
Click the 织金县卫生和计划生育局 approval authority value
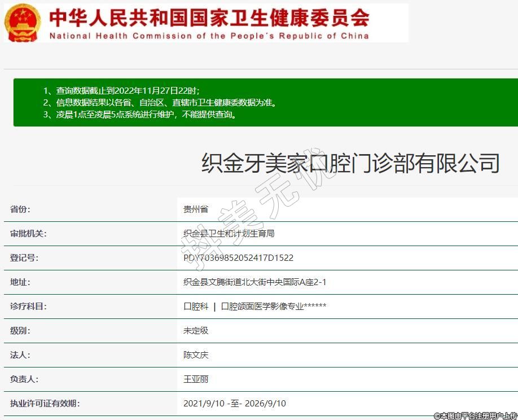click(229, 234)
